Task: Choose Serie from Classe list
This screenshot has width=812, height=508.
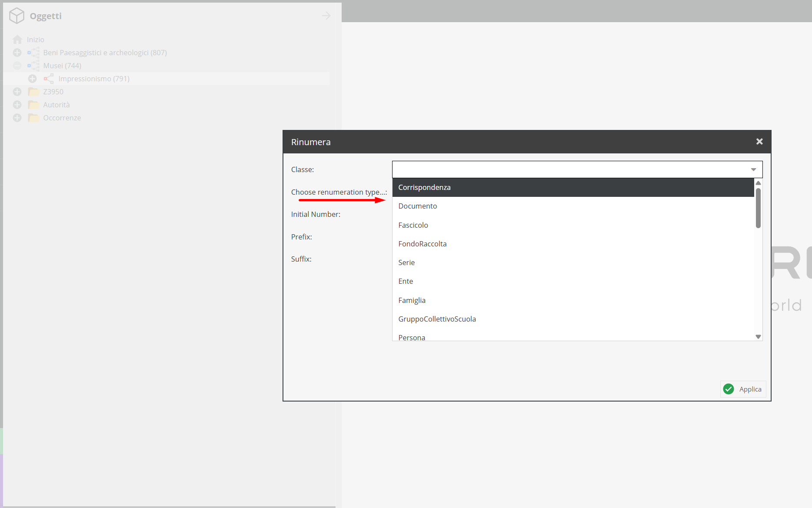Action: 573,262
